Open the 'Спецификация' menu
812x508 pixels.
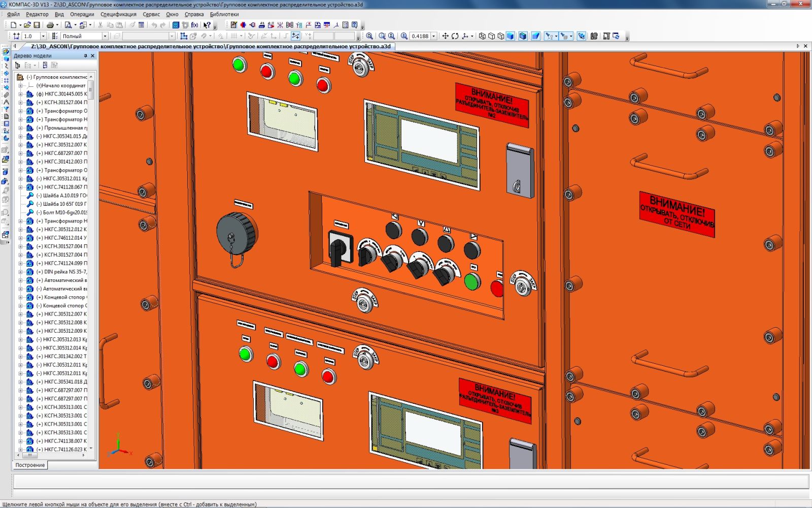click(118, 14)
